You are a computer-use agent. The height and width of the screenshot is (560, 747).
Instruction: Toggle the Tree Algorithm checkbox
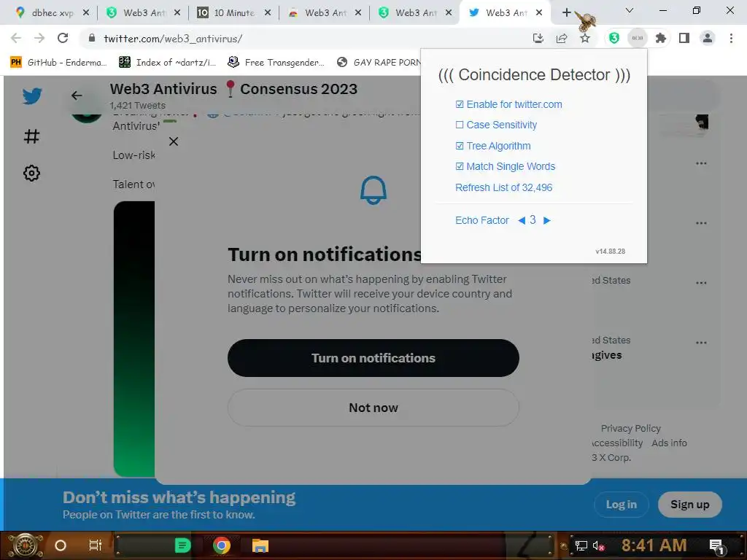[460, 146]
